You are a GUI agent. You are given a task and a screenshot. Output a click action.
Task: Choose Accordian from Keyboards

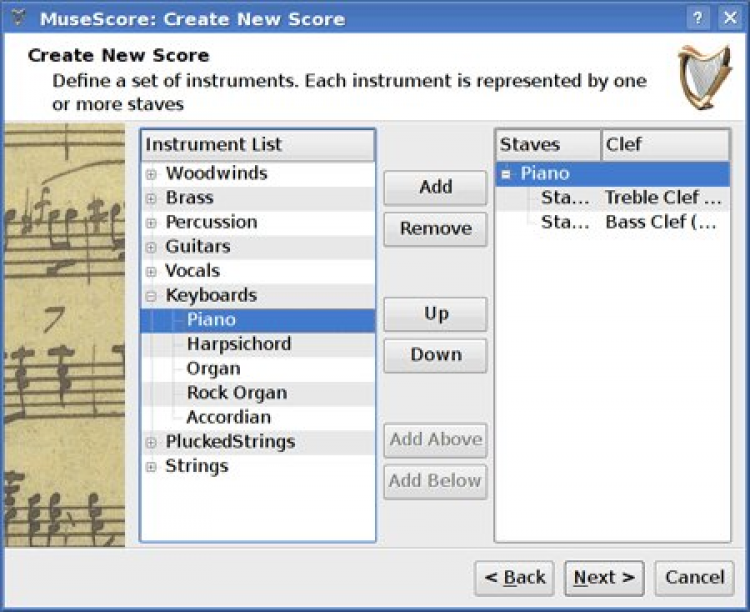[x=228, y=417]
